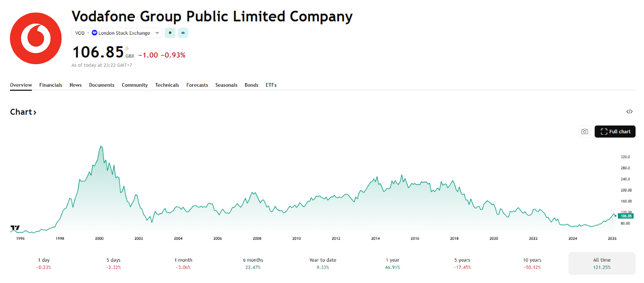Click the Vodafone company logo
Screen dimensions: 644x283
pos(36,38)
